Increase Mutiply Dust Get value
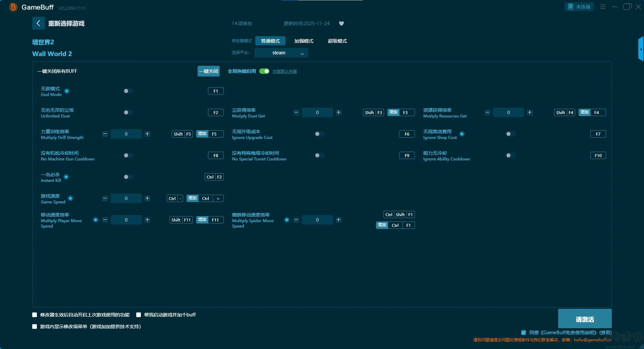The height and width of the screenshot is (349, 644). click(338, 112)
